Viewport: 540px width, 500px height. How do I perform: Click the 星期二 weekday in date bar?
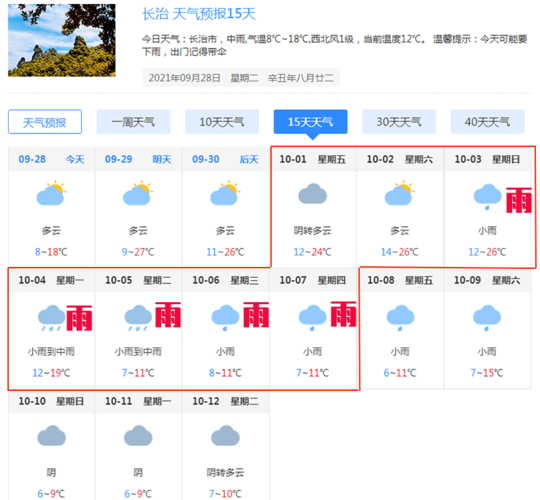click(244, 78)
